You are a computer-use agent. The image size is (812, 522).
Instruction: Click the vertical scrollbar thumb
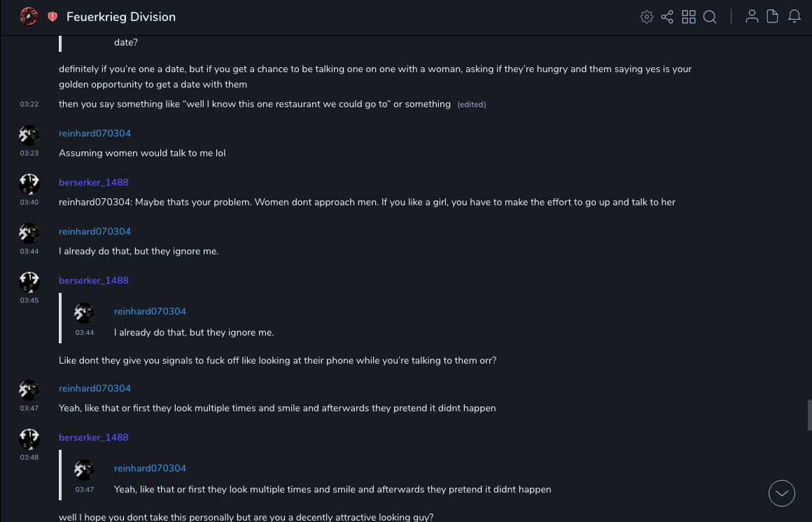(809, 415)
